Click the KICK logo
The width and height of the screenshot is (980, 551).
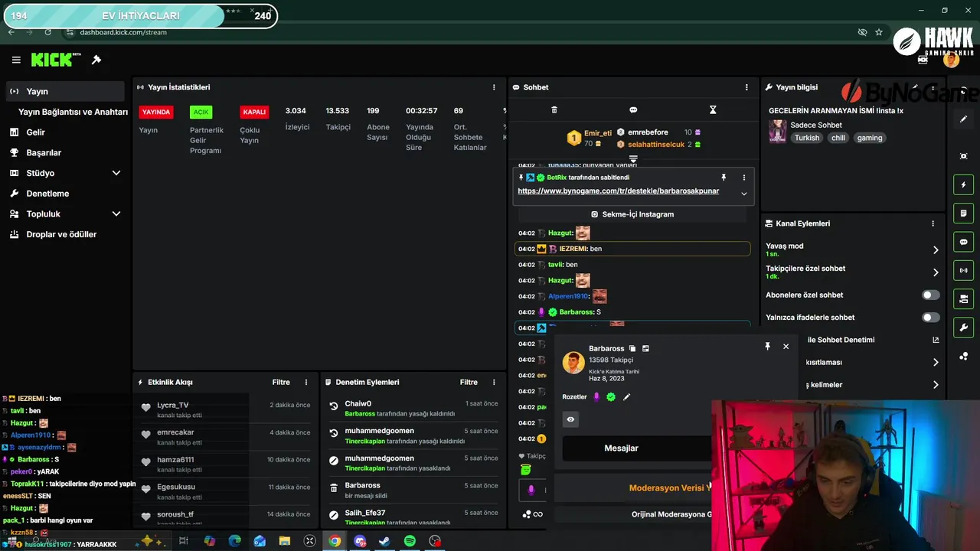[52, 60]
